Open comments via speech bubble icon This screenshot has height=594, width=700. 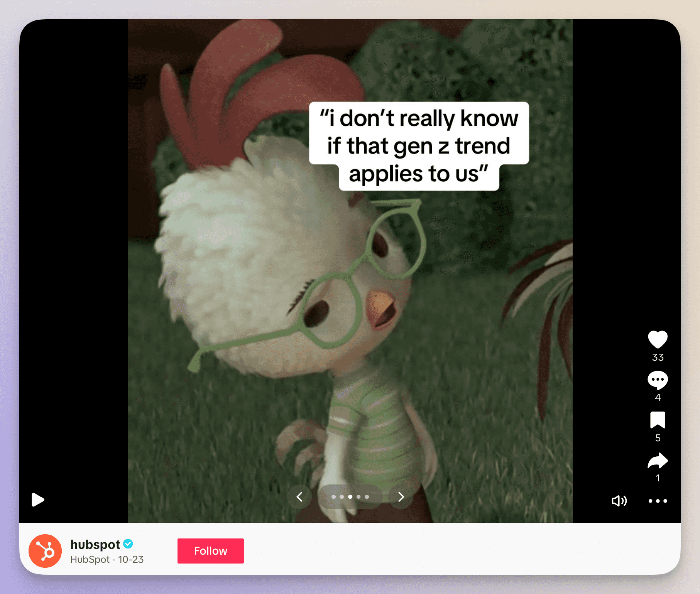click(658, 380)
